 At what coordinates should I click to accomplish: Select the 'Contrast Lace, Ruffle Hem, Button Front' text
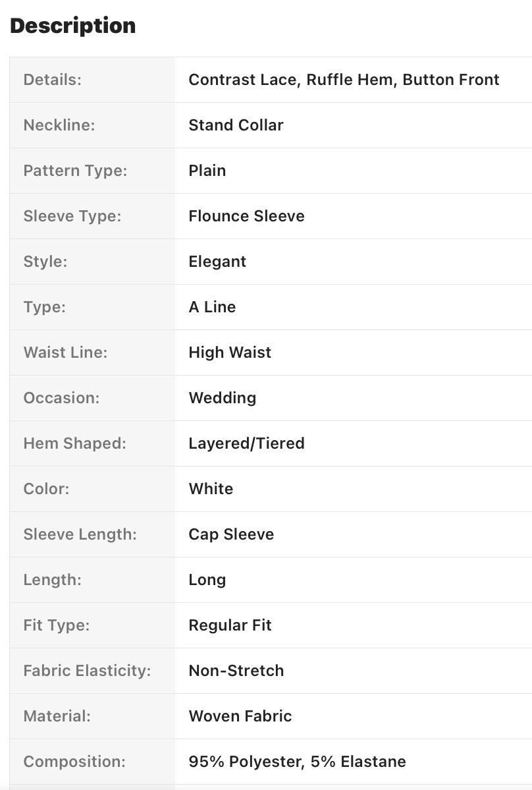tap(344, 80)
